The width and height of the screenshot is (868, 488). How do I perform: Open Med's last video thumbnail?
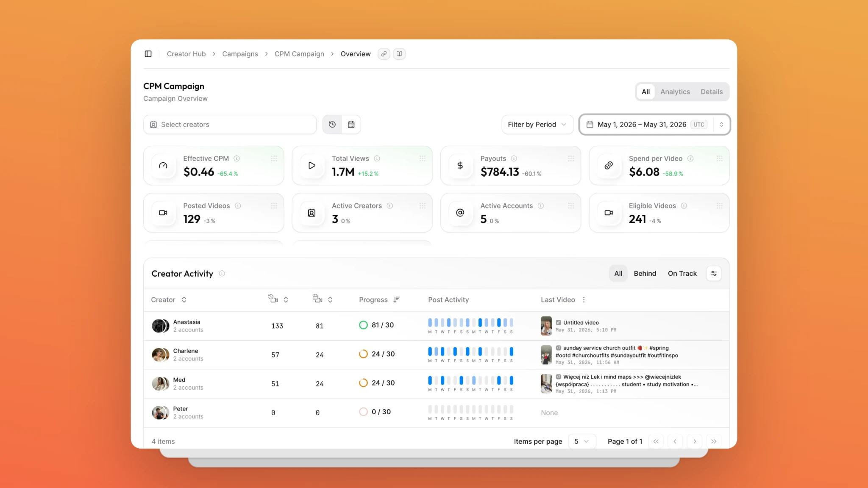pos(546,384)
